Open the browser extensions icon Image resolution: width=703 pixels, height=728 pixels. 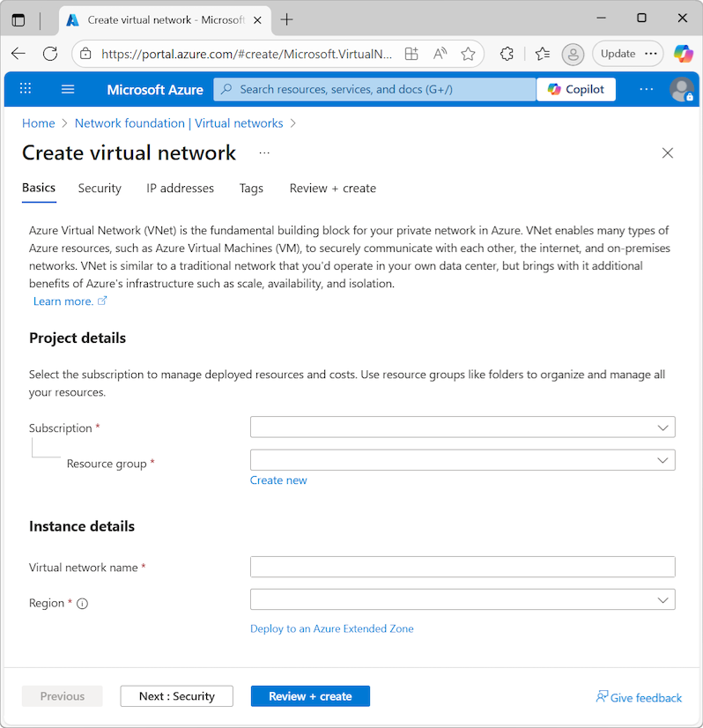507,54
